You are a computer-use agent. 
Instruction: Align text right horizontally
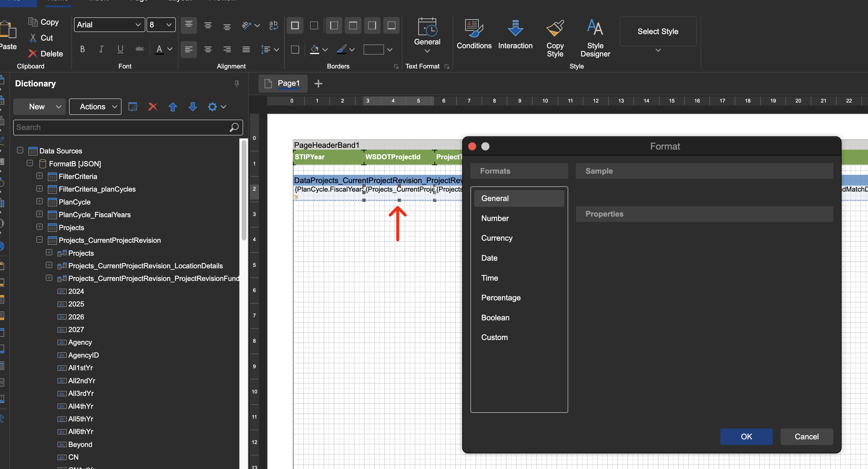[x=227, y=50]
